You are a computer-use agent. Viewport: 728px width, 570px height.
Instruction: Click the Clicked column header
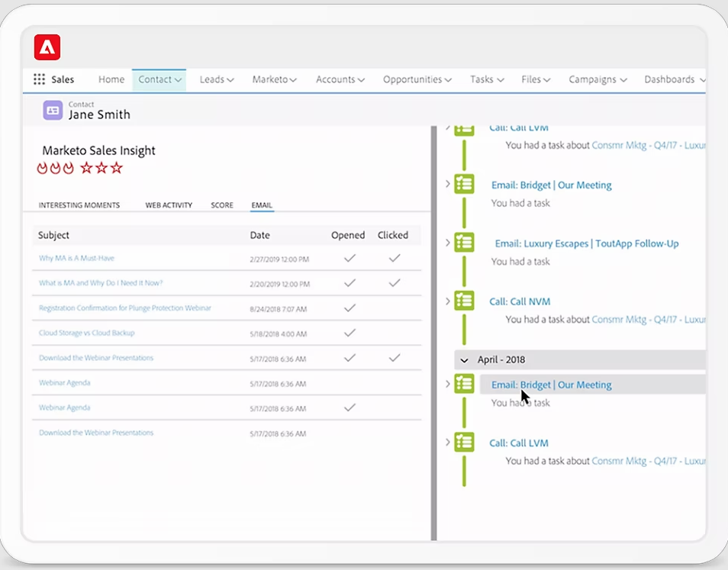[393, 235]
